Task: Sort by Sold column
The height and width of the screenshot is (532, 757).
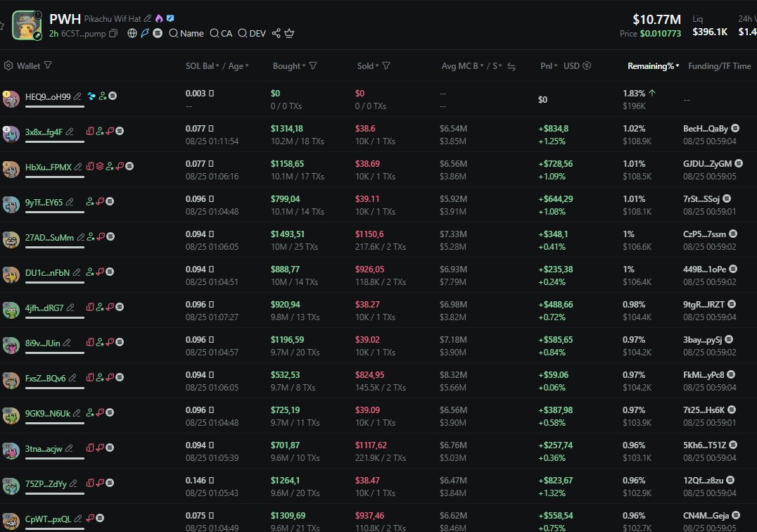Action: 368,65
